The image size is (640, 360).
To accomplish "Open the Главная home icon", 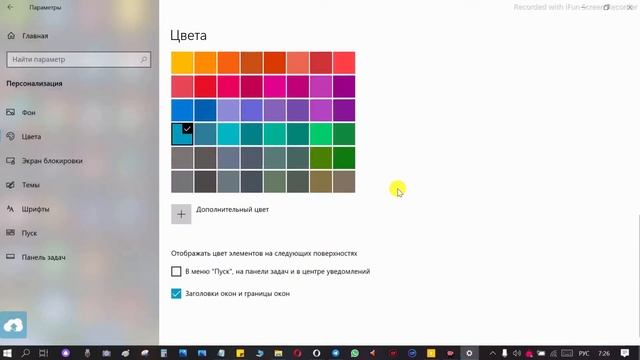I will click(11, 36).
